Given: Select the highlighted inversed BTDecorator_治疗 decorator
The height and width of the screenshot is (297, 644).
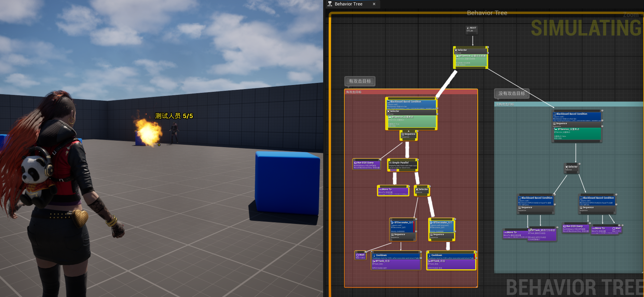Looking at the screenshot, I should click(x=442, y=226).
